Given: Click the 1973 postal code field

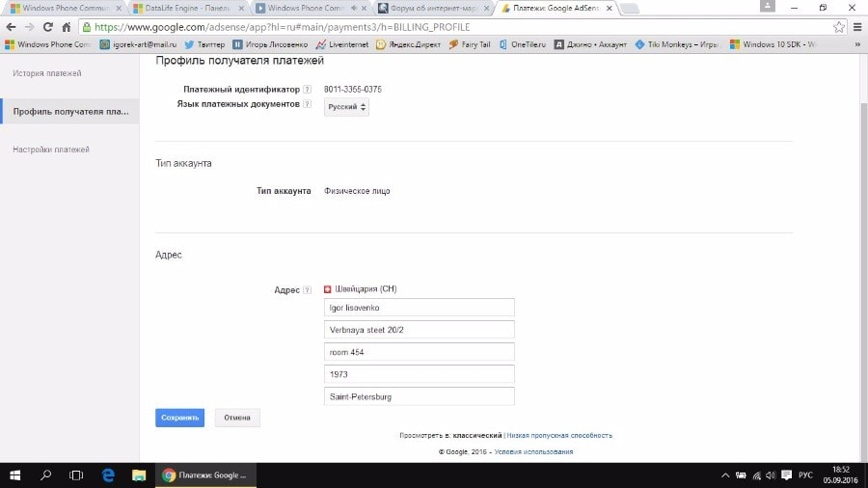Looking at the screenshot, I should [420, 374].
